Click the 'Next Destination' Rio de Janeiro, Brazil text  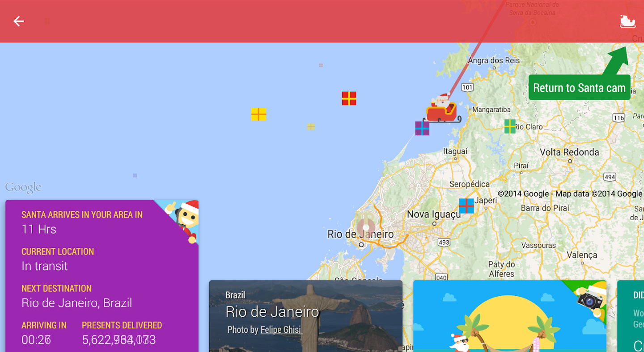tap(77, 303)
